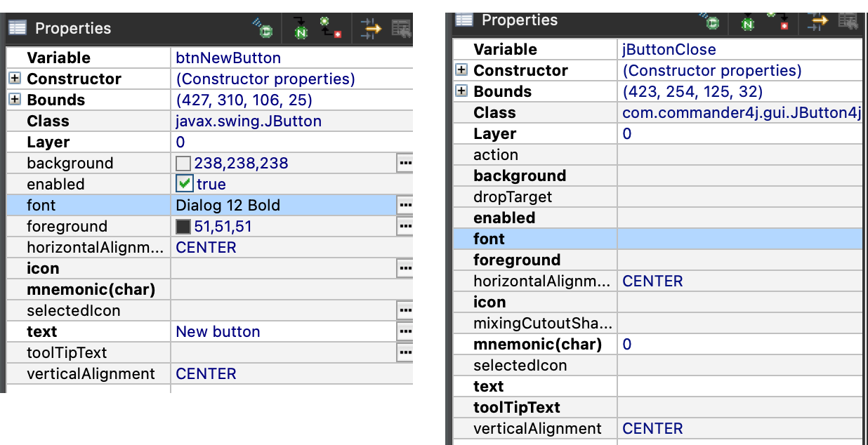Click '(Constructor properties)' value in jButtonClose panel
The height and width of the screenshot is (445, 868).
[x=712, y=70]
